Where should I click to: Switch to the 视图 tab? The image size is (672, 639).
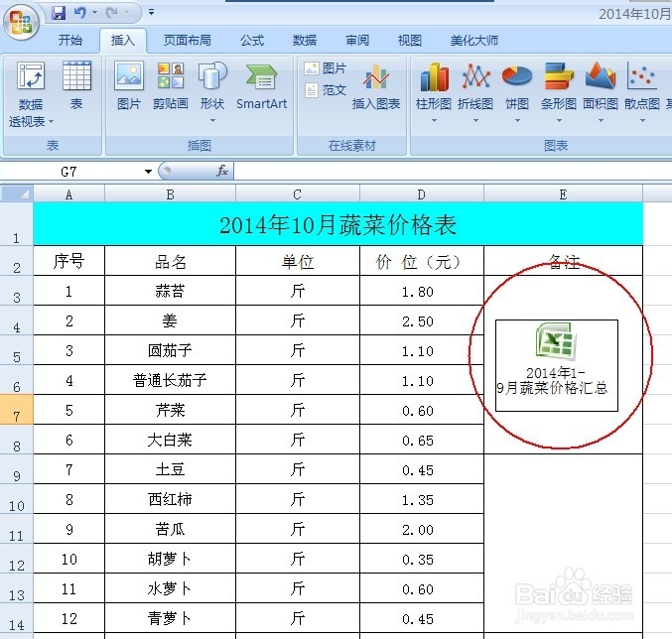point(410,41)
